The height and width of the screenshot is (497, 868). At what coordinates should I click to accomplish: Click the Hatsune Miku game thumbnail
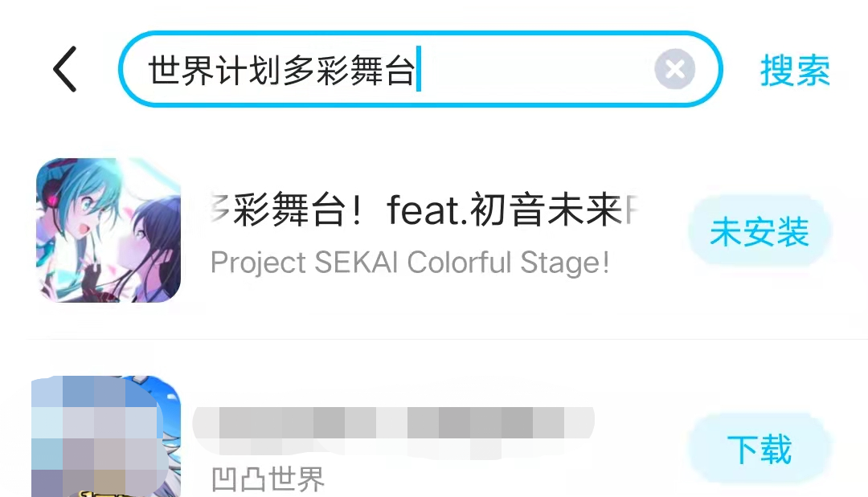[x=108, y=230]
